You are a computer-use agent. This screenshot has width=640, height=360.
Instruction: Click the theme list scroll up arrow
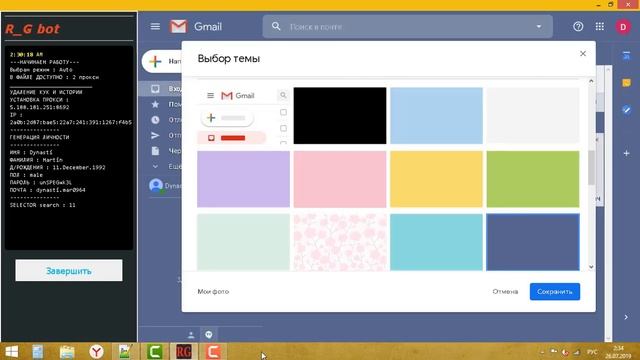pos(591,81)
